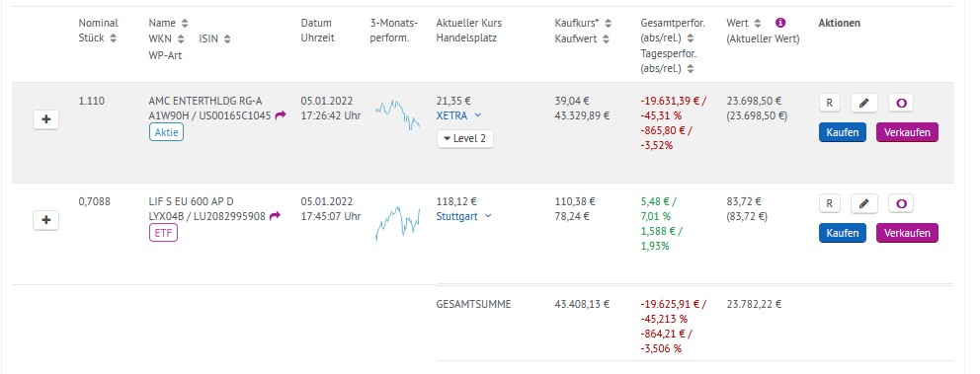980x374 pixels.
Task: Expand the Level 2 dropdown
Action: pos(465,138)
